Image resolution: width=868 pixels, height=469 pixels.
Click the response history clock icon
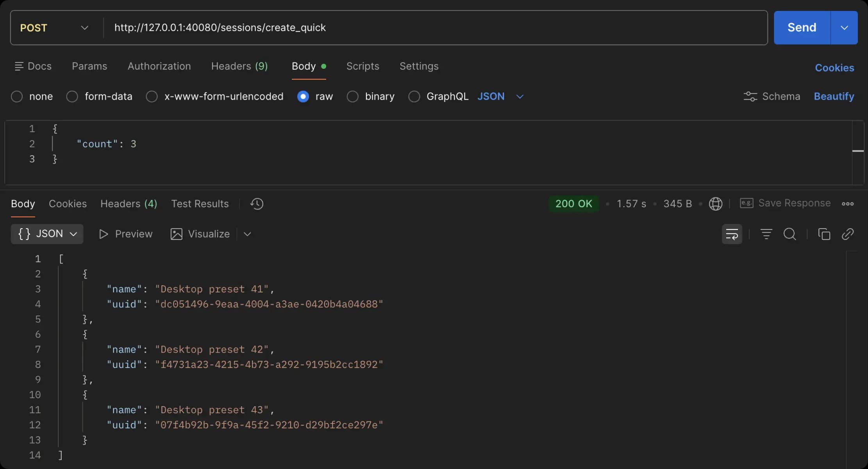tap(257, 204)
